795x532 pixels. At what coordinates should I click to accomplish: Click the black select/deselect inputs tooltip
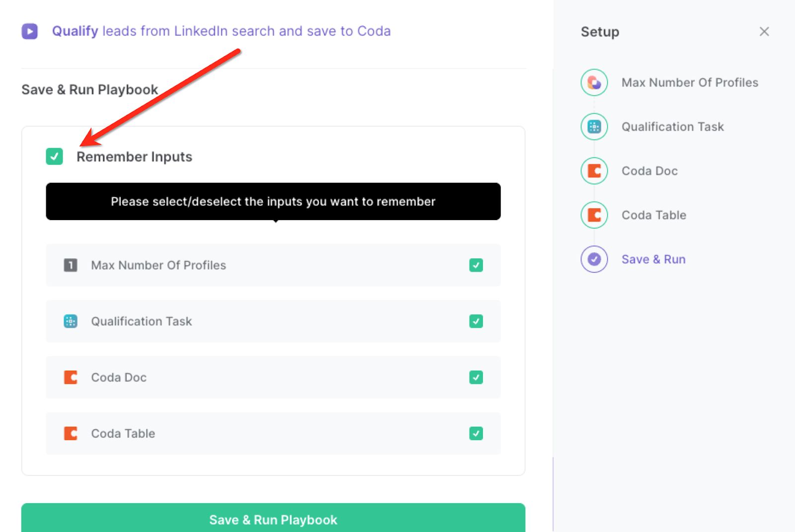coord(273,202)
